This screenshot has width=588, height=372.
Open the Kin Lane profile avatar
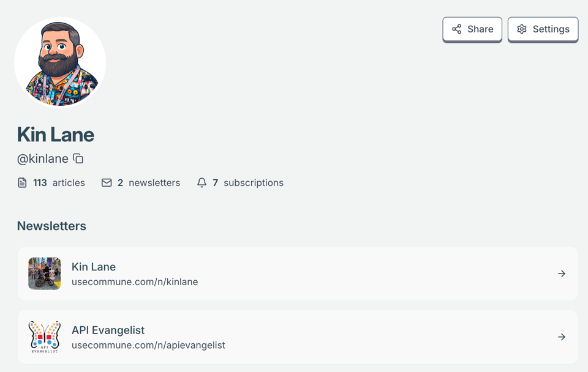click(x=60, y=62)
